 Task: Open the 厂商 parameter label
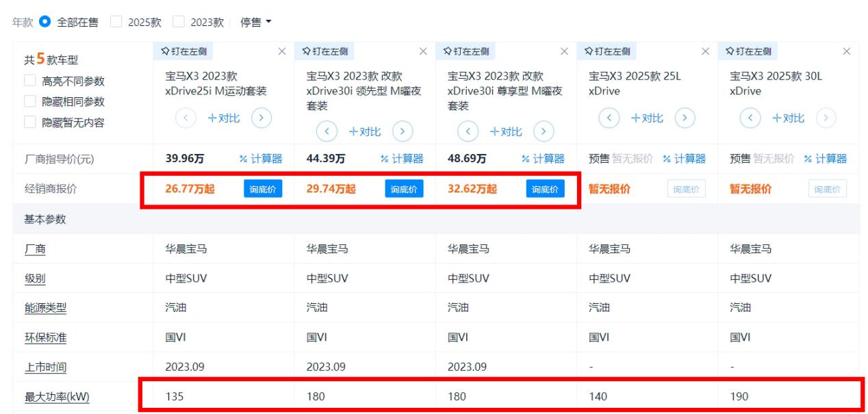(35, 248)
